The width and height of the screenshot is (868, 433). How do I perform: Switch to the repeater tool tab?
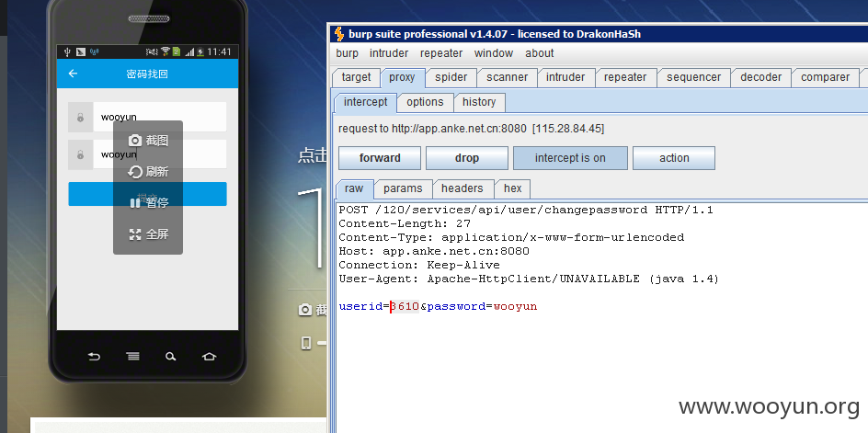(x=625, y=77)
